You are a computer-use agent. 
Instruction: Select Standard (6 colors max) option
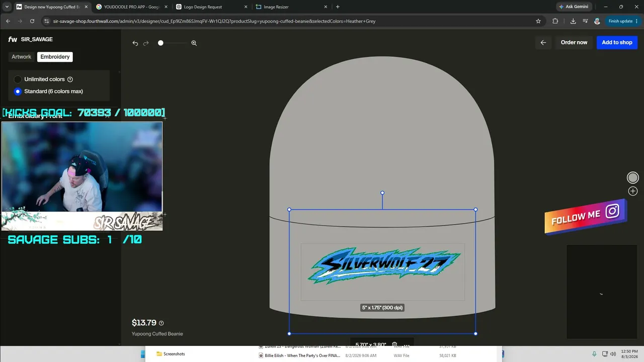click(x=18, y=92)
